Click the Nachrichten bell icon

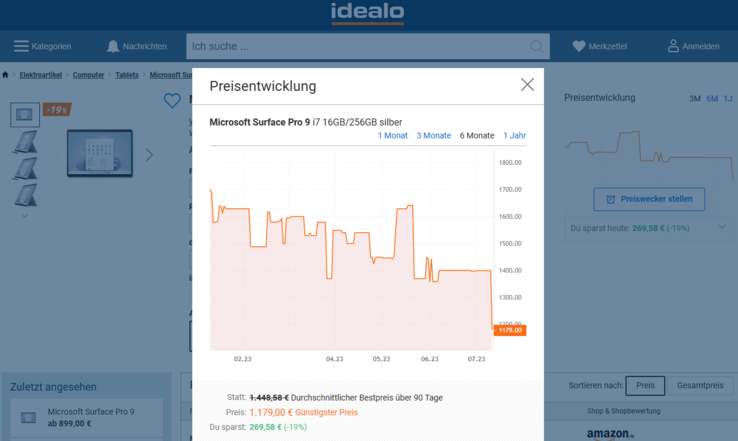[113, 46]
